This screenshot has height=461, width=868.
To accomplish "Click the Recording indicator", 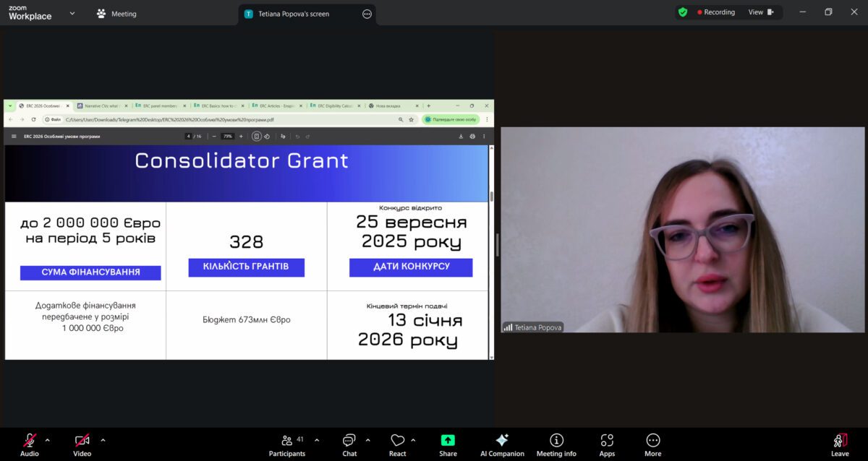I will point(715,12).
